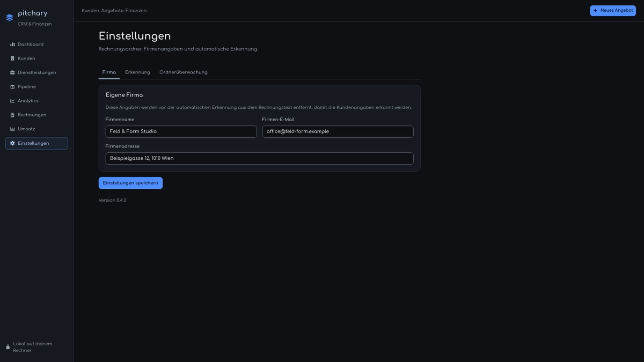The width and height of the screenshot is (644, 362).
Task: Click the lock icon in sidebar footer
Action: click(8, 347)
